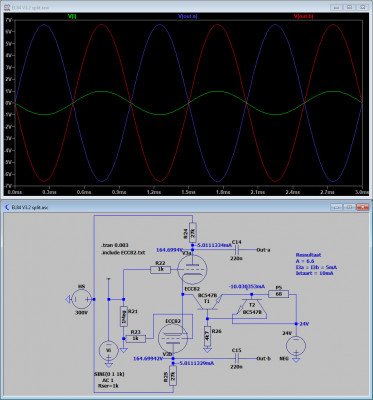Viewport: 373px width, 400px height.
Task: Click the .tran 0.003 directive
Action: (x=115, y=245)
